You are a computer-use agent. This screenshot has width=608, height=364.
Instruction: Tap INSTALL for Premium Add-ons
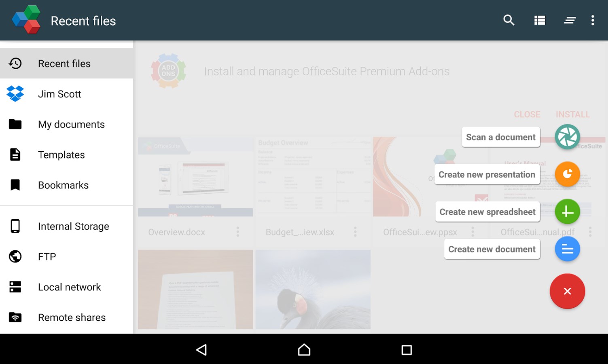coord(572,114)
